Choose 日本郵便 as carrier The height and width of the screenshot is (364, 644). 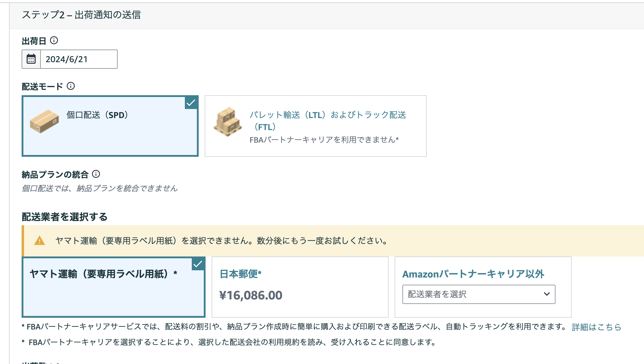(x=300, y=287)
